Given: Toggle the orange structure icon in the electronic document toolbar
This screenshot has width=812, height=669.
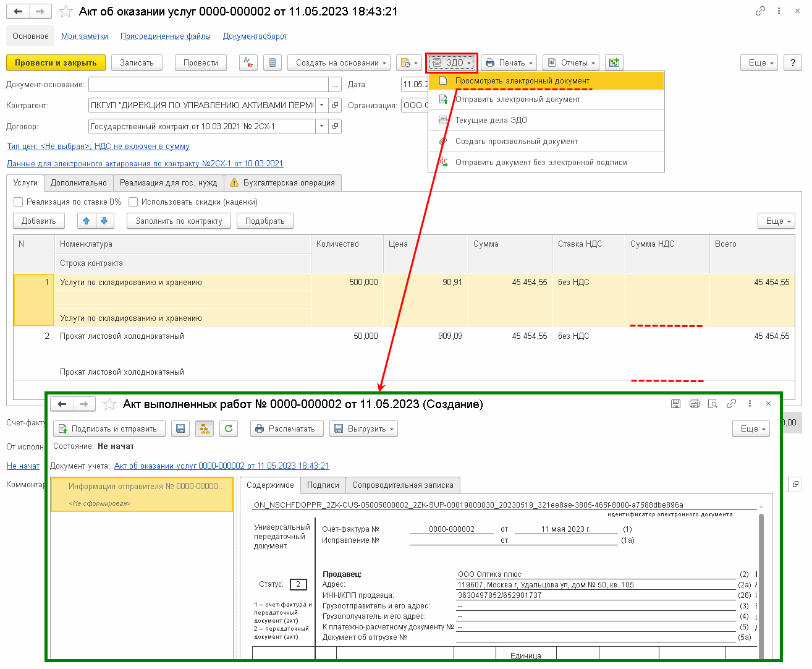Looking at the screenshot, I should pyautogui.click(x=204, y=428).
